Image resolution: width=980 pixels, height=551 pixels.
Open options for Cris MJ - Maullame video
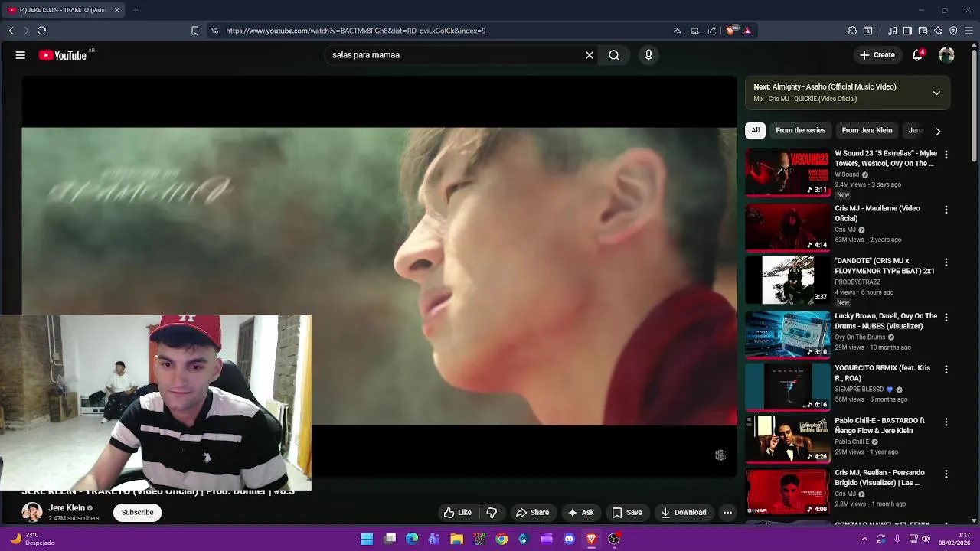(x=946, y=210)
